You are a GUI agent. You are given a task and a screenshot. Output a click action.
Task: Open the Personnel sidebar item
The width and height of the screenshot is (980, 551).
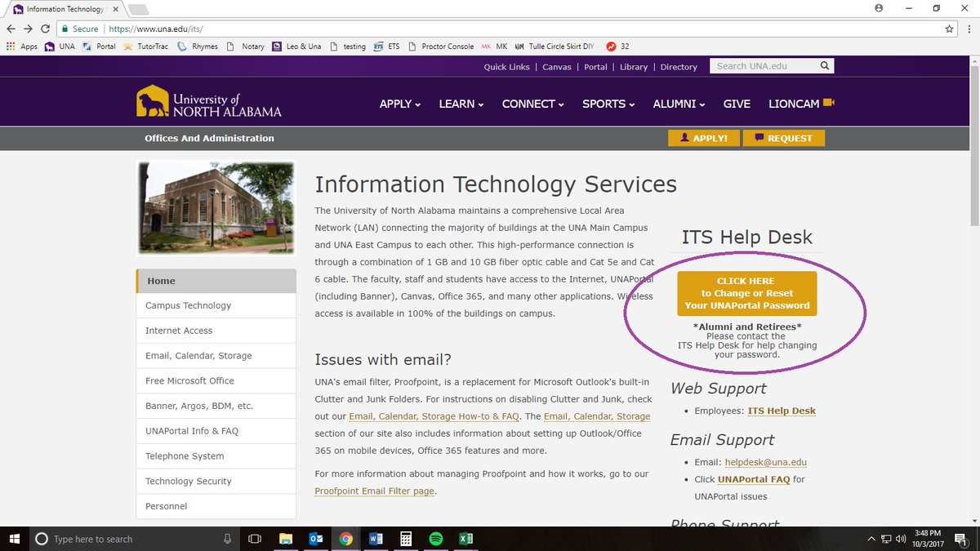(x=216, y=506)
